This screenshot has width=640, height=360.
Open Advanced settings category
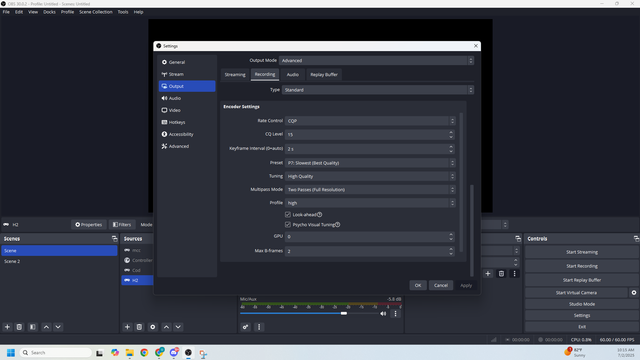point(187,146)
